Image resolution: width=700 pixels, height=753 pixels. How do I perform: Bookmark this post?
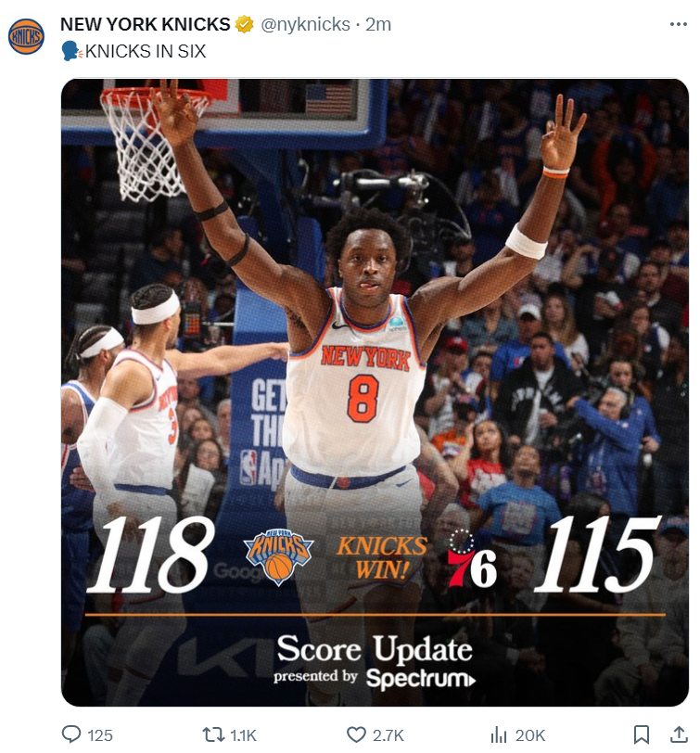click(642, 734)
